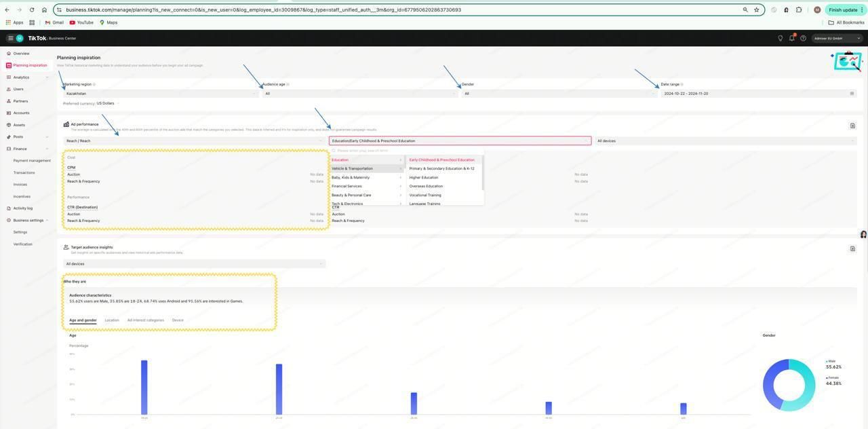The width and height of the screenshot is (868, 429).
Task: Collapse the Business settings section
Action: tap(27, 220)
